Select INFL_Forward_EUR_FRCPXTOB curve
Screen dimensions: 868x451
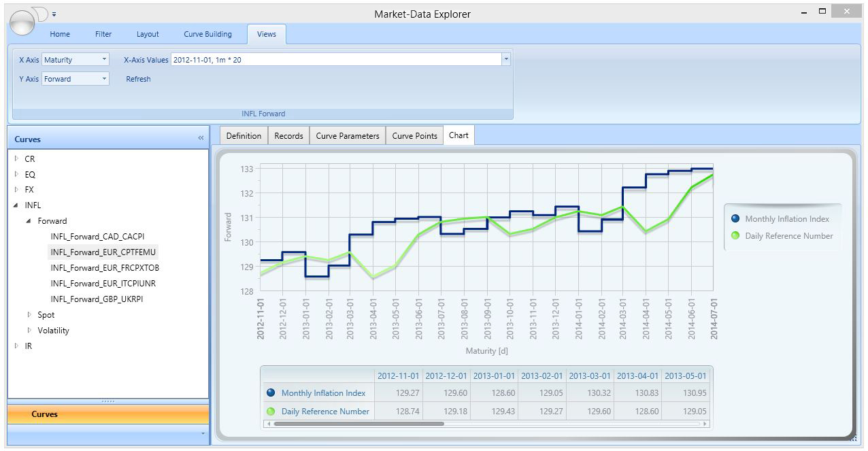[x=105, y=268]
